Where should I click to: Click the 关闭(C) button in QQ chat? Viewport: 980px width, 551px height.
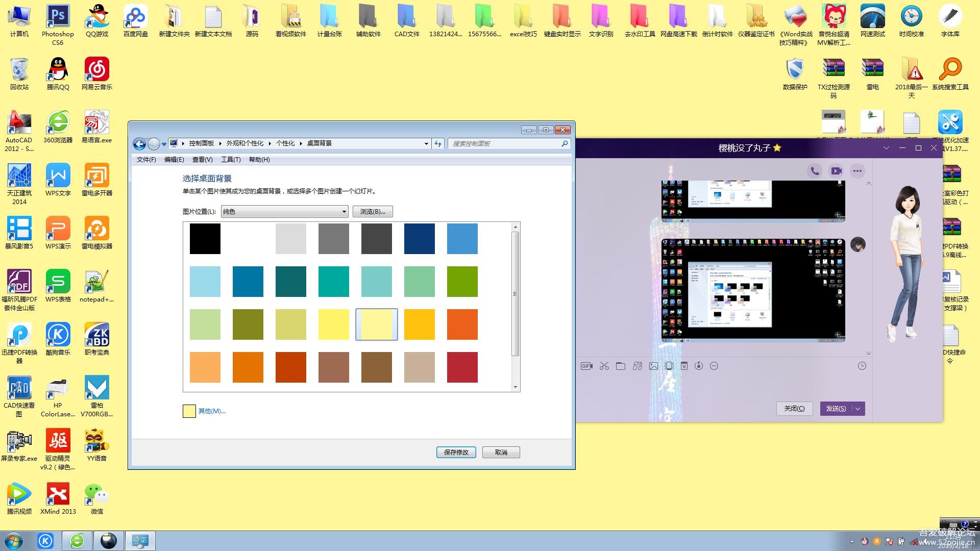click(795, 409)
